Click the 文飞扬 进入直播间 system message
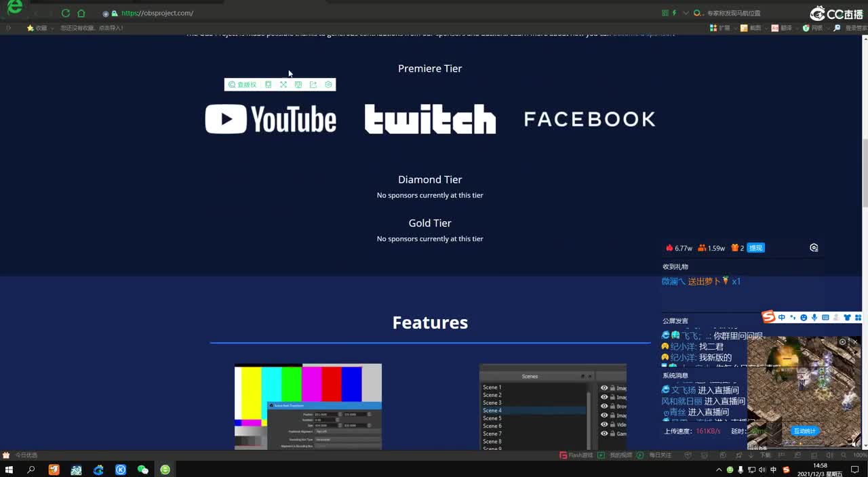This screenshot has width=868, height=477. (x=701, y=390)
